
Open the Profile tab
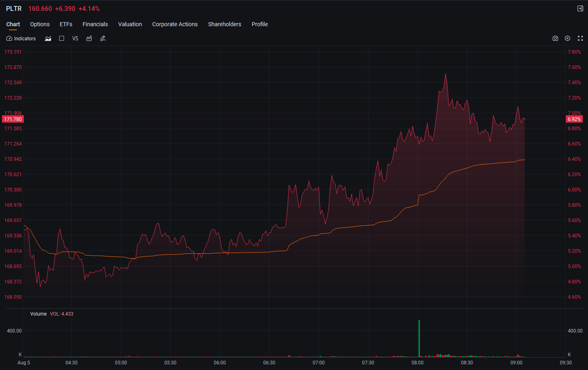point(260,24)
